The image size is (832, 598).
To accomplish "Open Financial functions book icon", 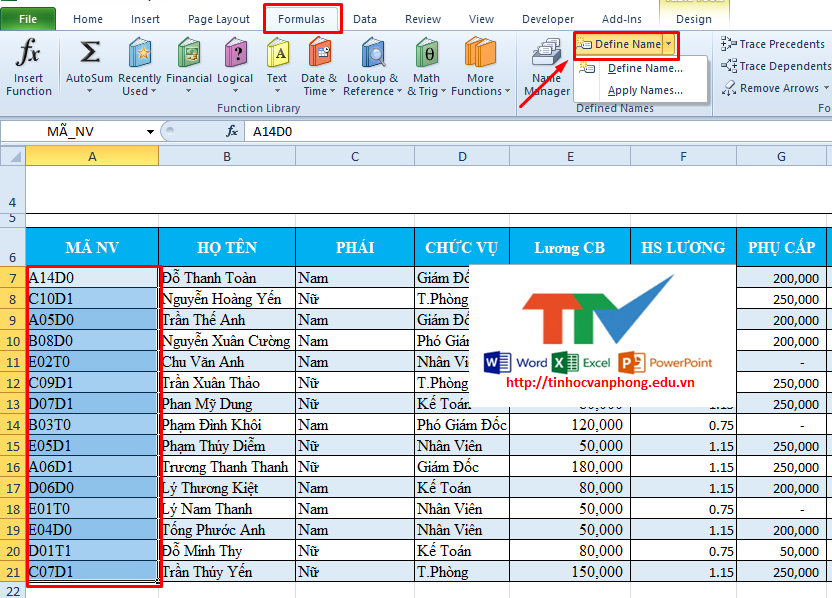I will [189, 52].
